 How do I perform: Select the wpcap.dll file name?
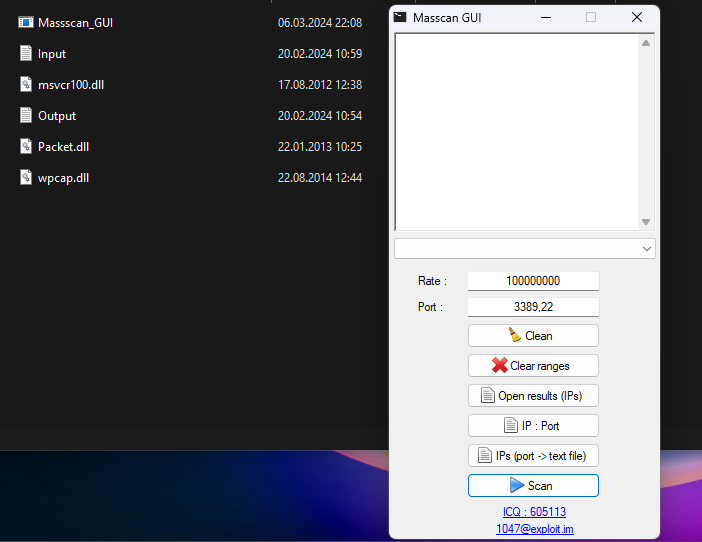pos(64,178)
